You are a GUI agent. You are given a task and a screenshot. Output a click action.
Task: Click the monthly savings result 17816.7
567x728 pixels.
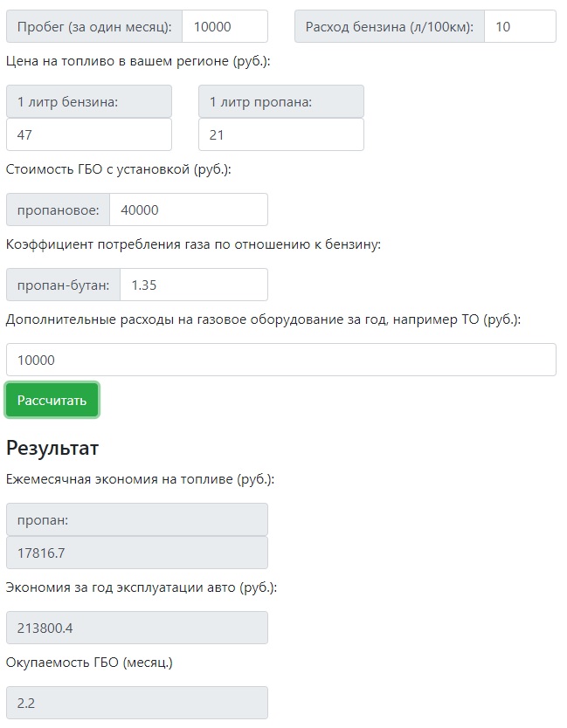click(x=137, y=553)
